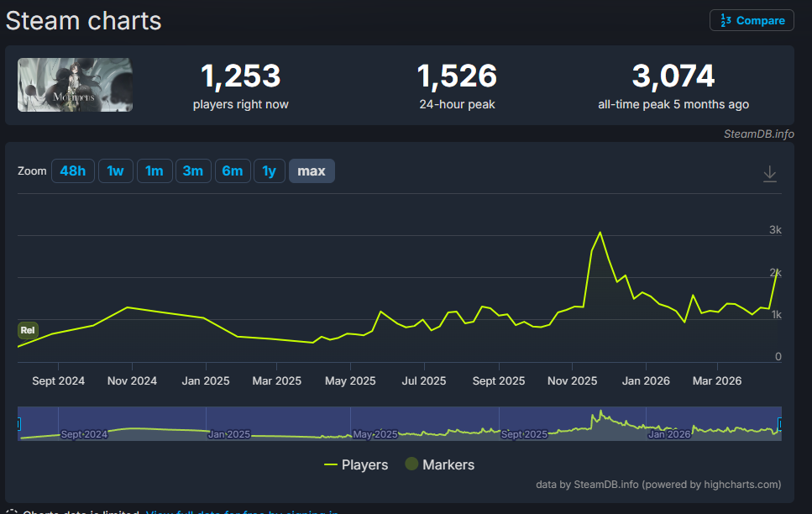Click the Steam charts heading
The image size is (812, 514).
tap(83, 21)
